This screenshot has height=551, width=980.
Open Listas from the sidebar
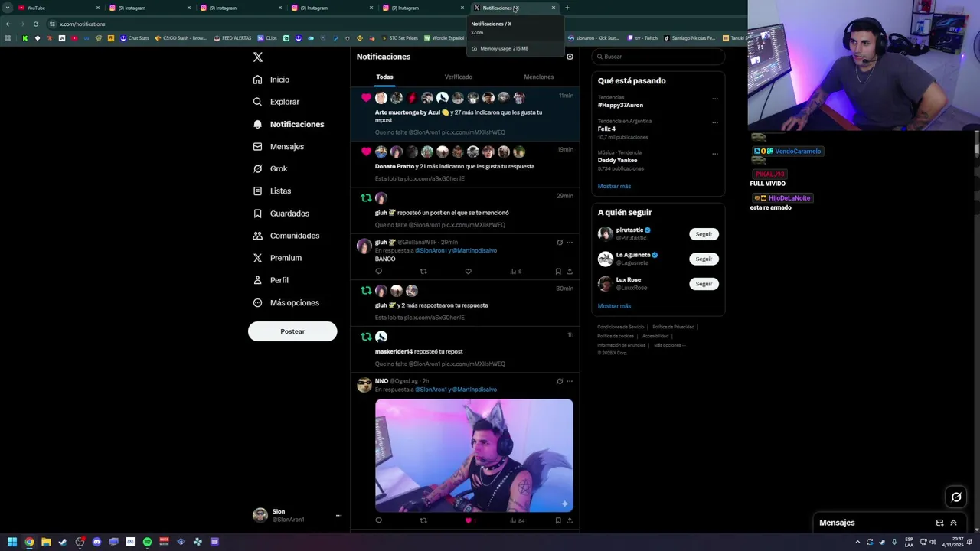pos(272,191)
